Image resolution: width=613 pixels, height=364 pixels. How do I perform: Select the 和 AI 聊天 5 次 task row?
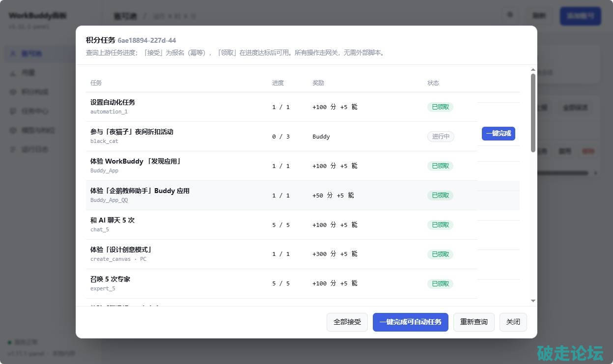[x=281, y=225]
